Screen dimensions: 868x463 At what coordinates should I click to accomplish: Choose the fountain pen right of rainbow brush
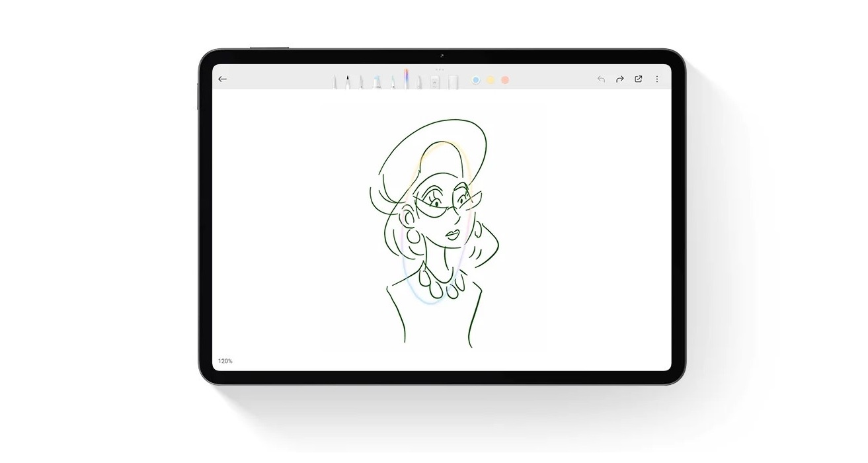(420, 82)
